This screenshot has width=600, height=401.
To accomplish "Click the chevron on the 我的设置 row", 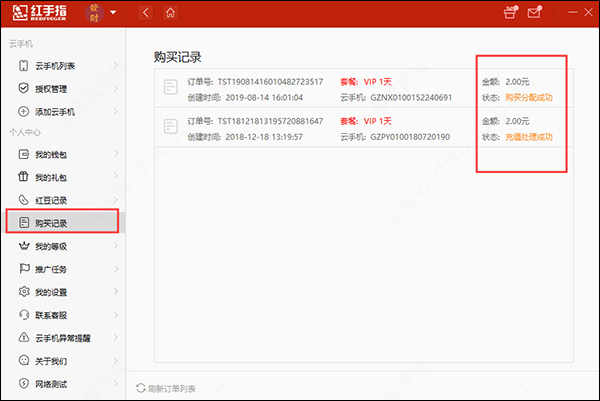I will point(116,292).
